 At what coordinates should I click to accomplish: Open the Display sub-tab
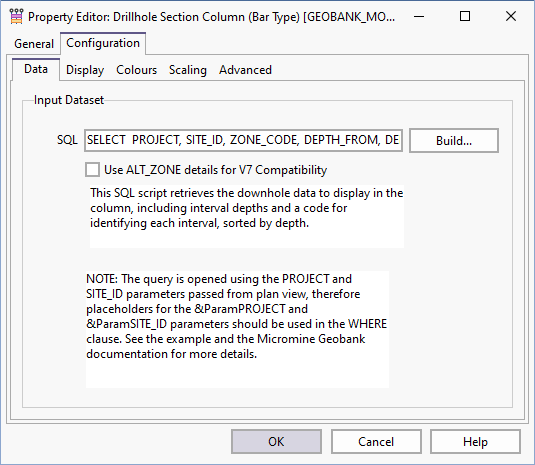pos(85,70)
